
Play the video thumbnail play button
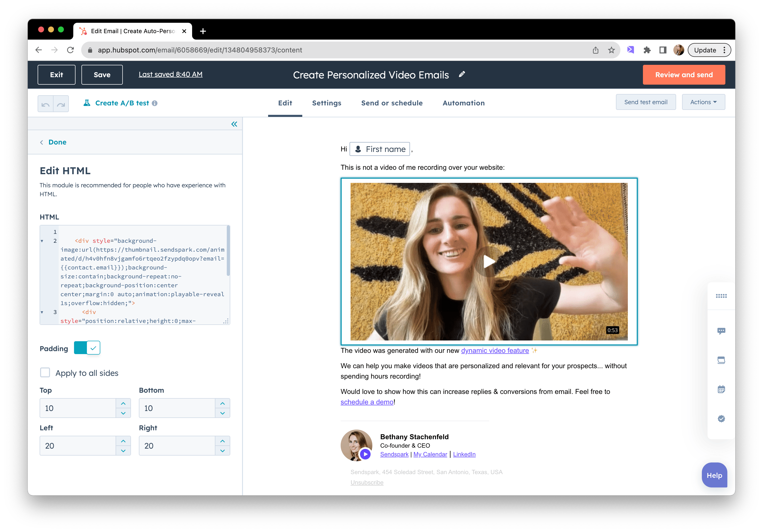tap(489, 262)
